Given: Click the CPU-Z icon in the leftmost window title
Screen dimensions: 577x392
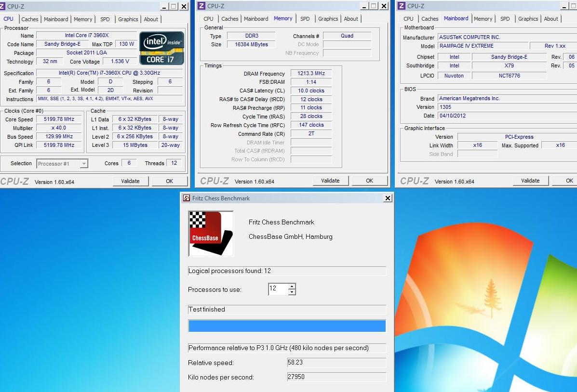Looking at the screenshot, I should [2, 6].
